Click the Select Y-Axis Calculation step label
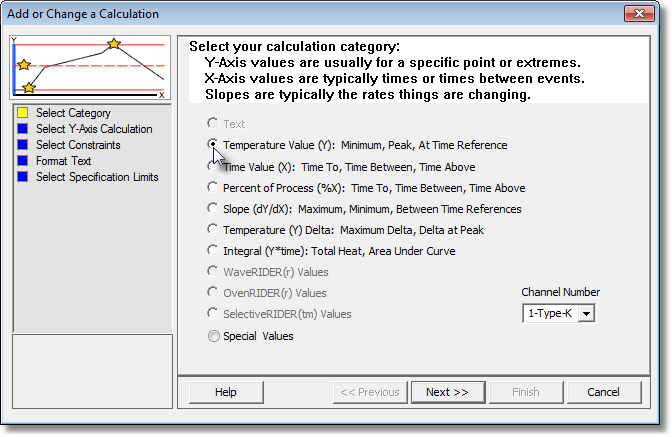The image size is (672, 437). 94,129
